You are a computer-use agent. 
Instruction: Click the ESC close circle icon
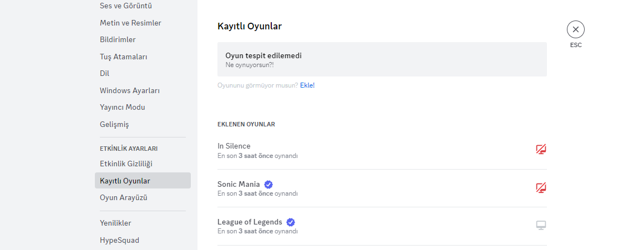pos(575,29)
